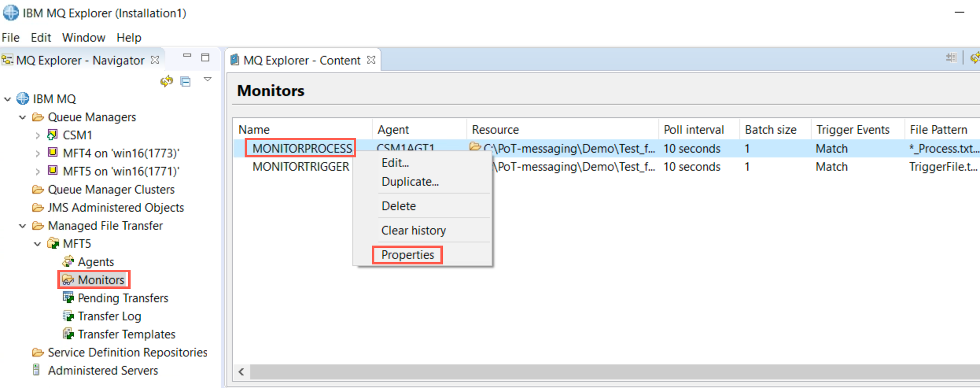Choose Duplicate... from the context menu
980x388 pixels.
423,181
